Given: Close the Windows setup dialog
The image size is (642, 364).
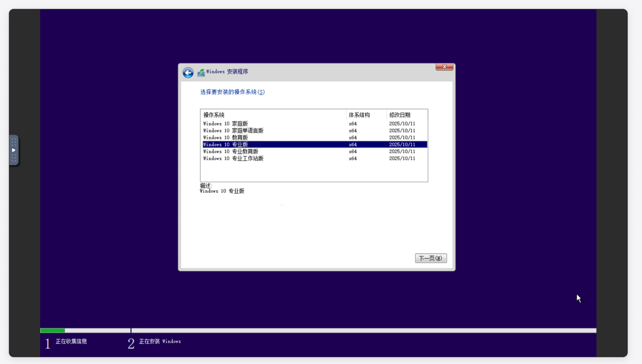Looking at the screenshot, I should coord(444,67).
